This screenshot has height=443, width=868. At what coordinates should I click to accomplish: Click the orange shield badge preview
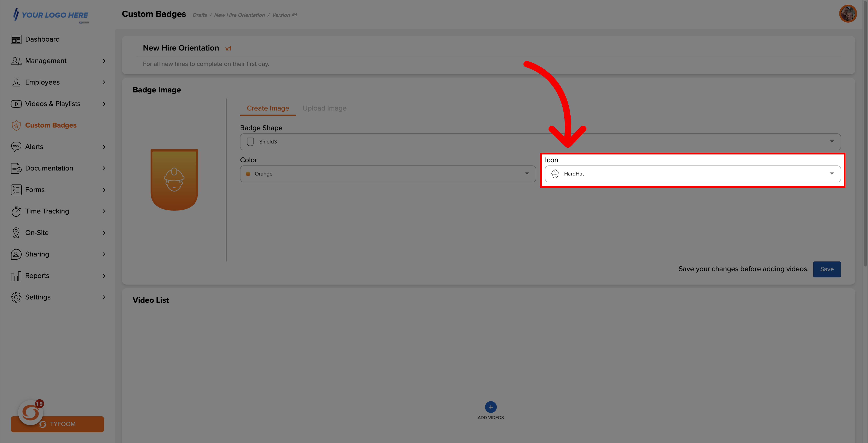(174, 180)
